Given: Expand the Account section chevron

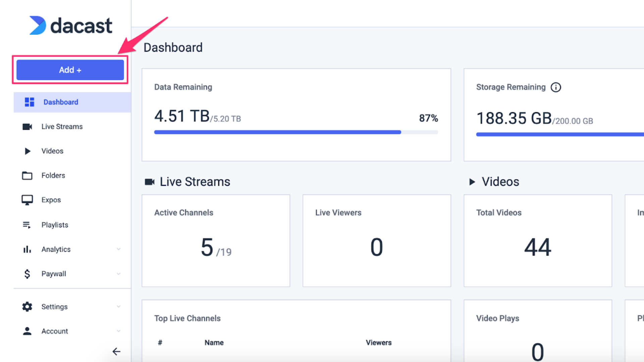Looking at the screenshot, I should (x=118, y=331).
